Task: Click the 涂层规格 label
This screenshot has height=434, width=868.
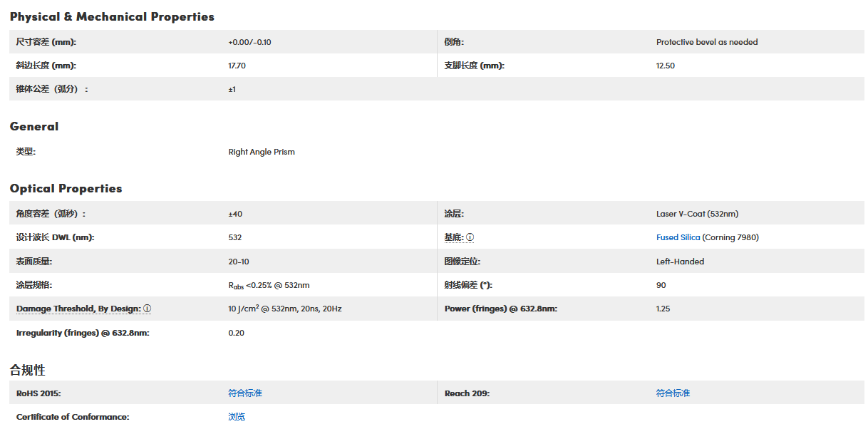Action: pyautogui.click(x=35, y=285)
